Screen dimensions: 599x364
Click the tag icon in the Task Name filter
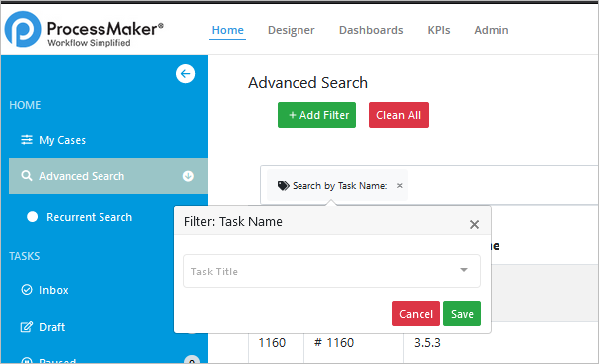(283, 186)
